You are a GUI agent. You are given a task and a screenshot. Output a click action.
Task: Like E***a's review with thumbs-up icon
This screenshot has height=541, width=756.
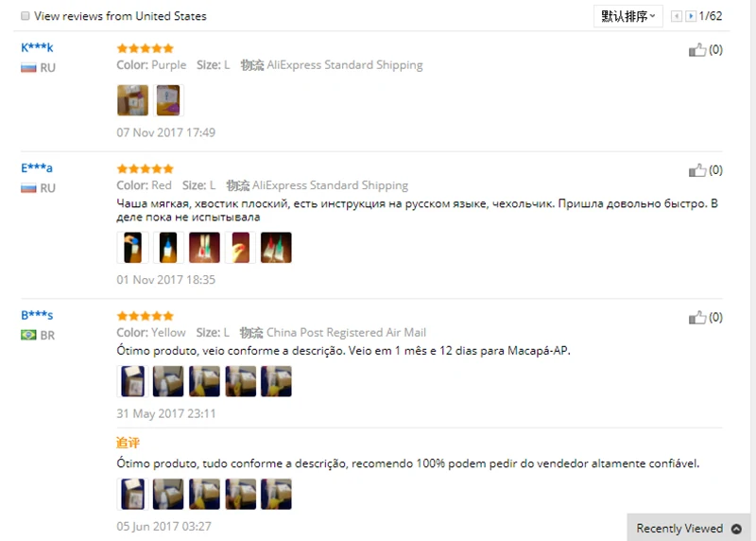coord(697,170)
